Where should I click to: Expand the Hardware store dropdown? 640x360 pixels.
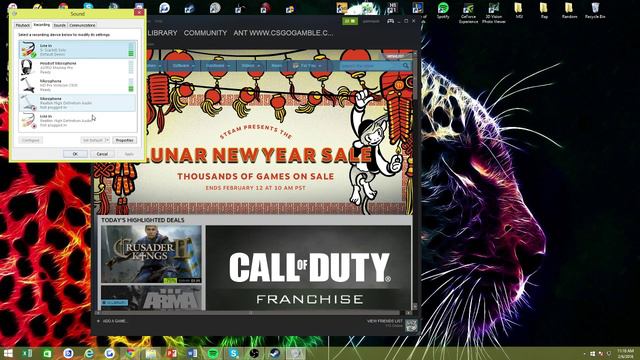(217, 66)
